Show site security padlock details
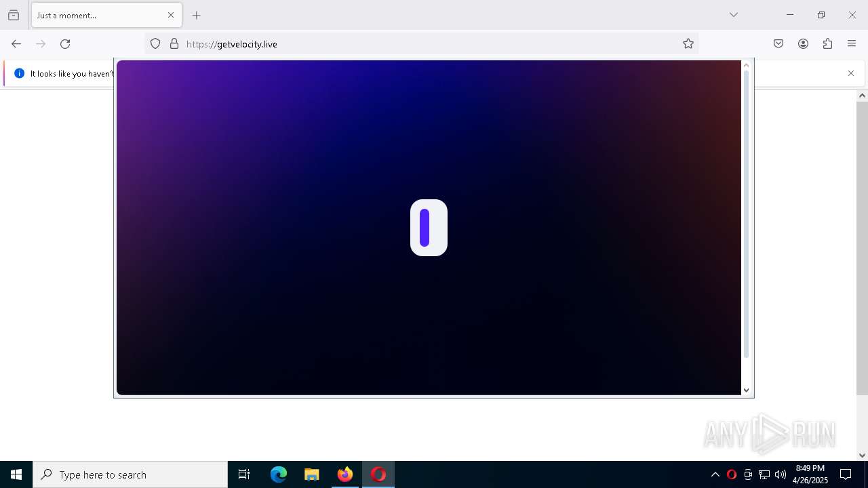Screen dimensions: 868x488 point(174,44)
